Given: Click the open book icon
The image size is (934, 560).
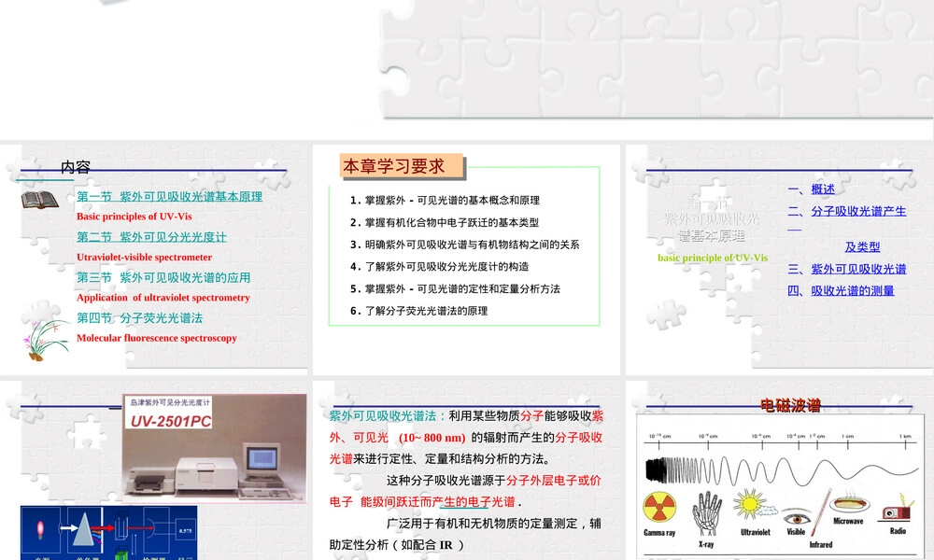Looking at the screenshot, I should tap(40, 200).
